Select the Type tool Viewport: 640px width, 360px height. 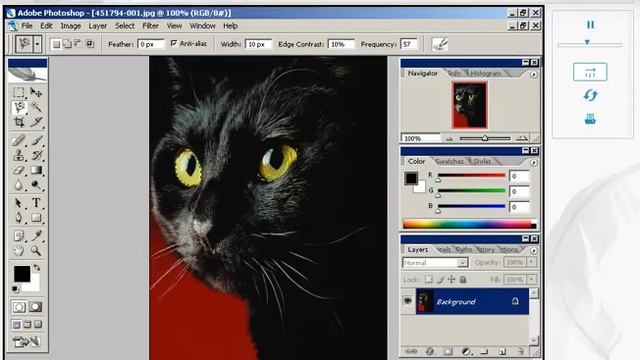36,203
